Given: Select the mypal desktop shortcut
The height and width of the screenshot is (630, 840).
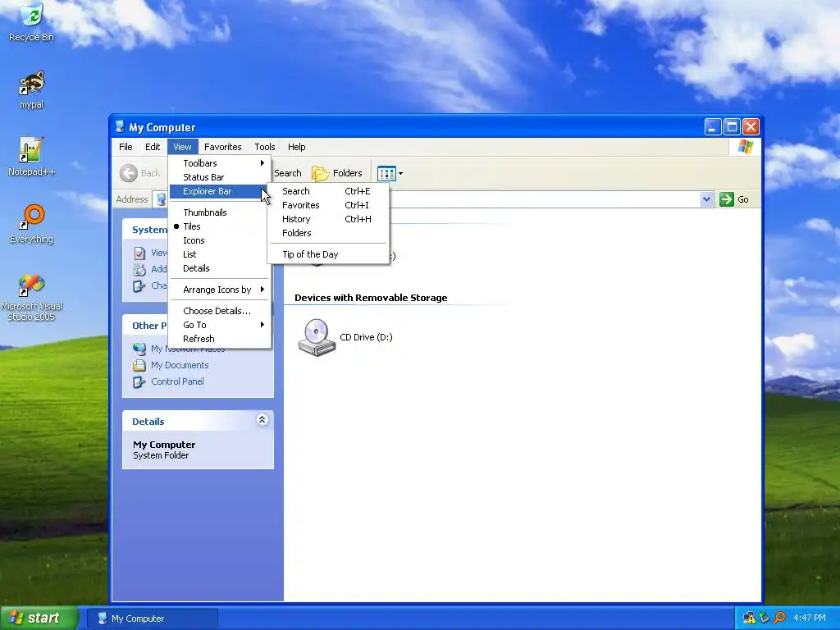Looking at the screenshot, I should (x=32, y=89).
